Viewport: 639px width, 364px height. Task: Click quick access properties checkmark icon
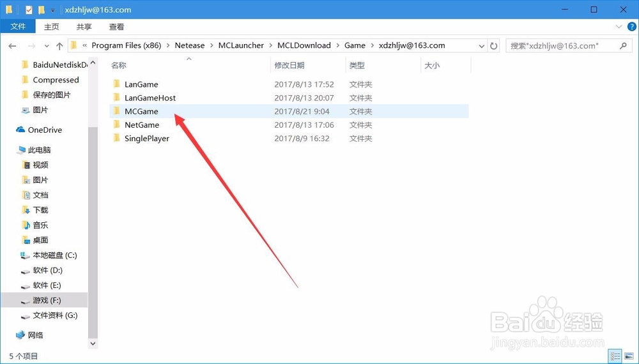(29, 10)
